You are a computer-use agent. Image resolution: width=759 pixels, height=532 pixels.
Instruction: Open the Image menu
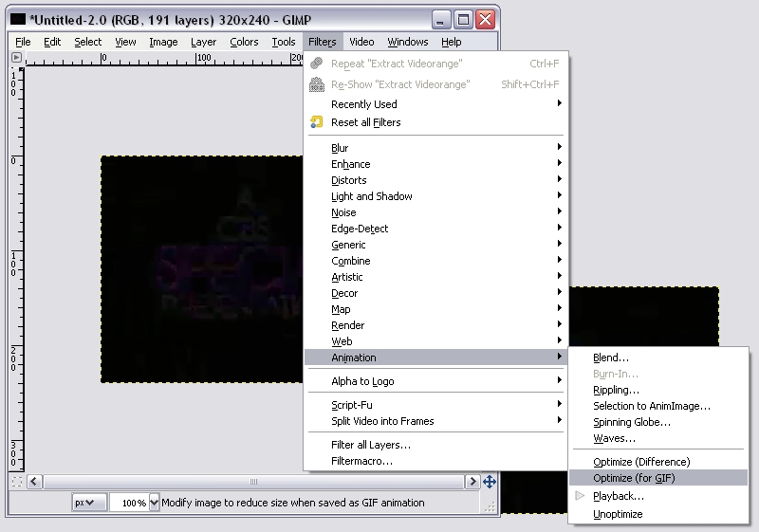point(163,42)
